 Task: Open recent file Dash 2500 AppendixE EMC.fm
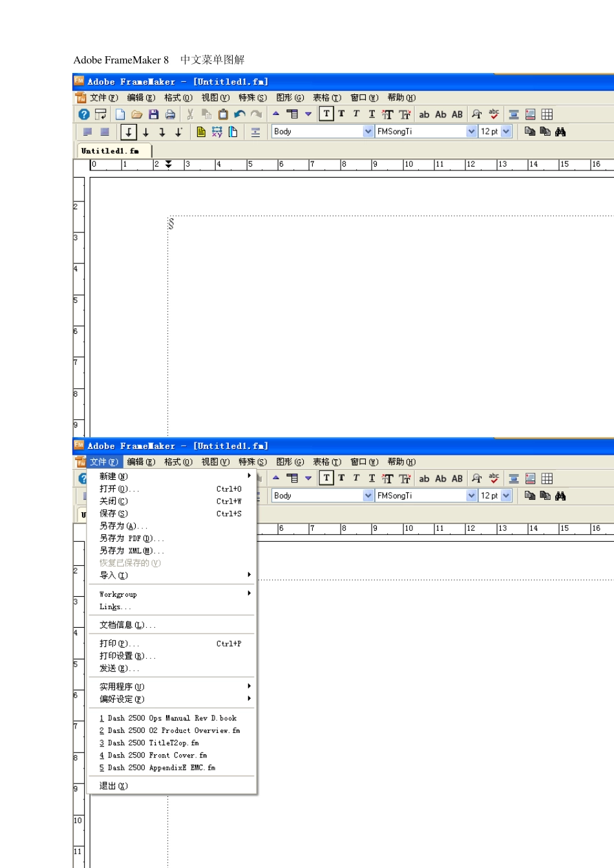tap(172, 767)
